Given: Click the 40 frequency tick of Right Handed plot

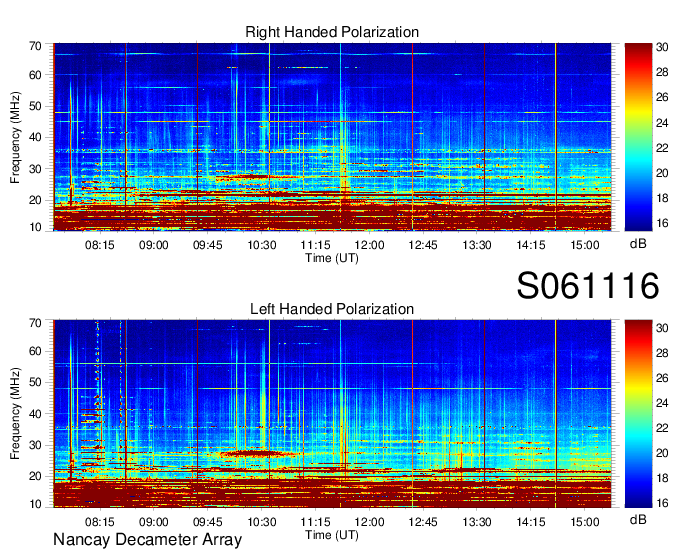Looking at the screenshot, I should point(35,137).
